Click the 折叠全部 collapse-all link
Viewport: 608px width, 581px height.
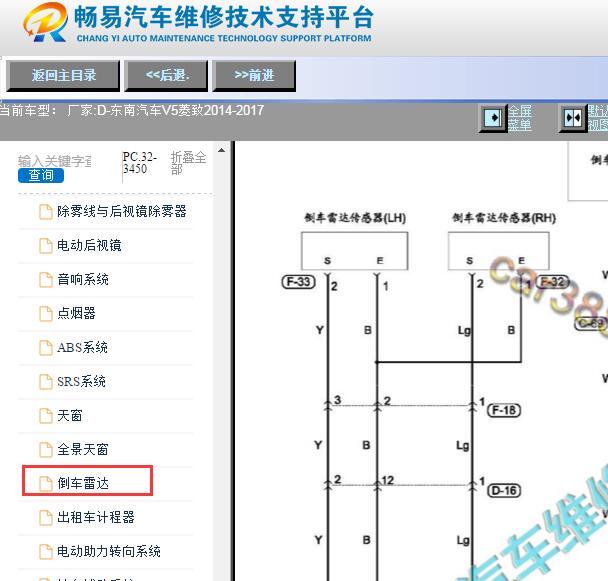pos(188,163)
